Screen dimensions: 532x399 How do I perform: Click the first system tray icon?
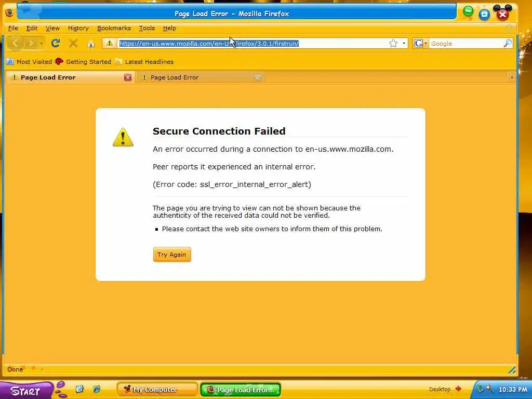pos(480,389)
